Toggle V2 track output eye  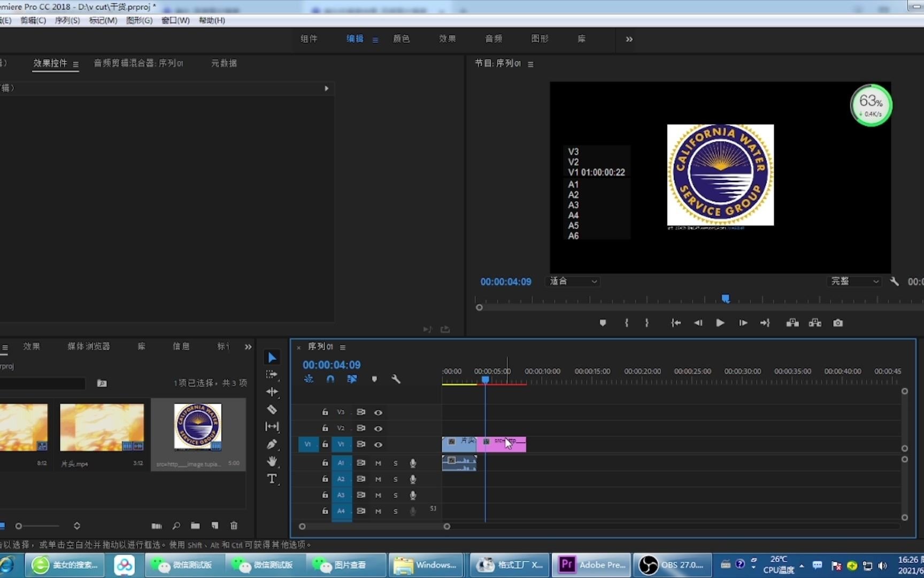tap(378, 429)
